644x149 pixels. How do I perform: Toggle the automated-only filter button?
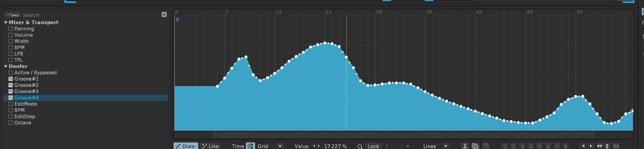point(13,15)
